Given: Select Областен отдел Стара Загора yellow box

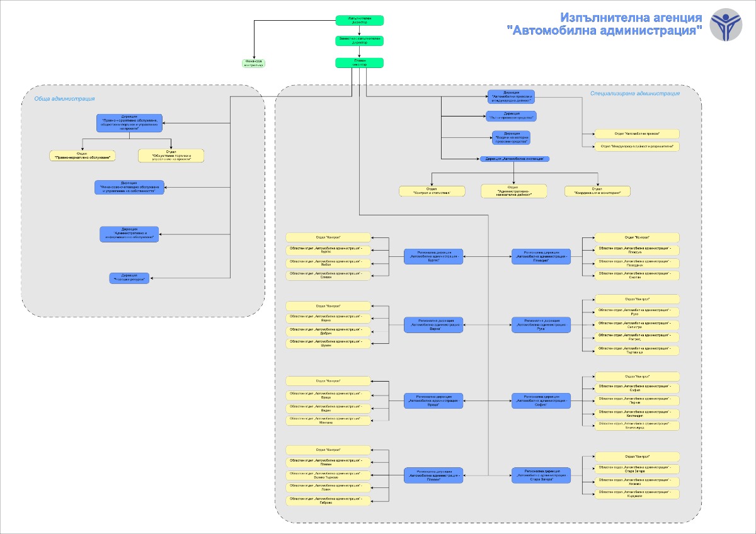Looking at the screenshot, I should tap(638, 469).
